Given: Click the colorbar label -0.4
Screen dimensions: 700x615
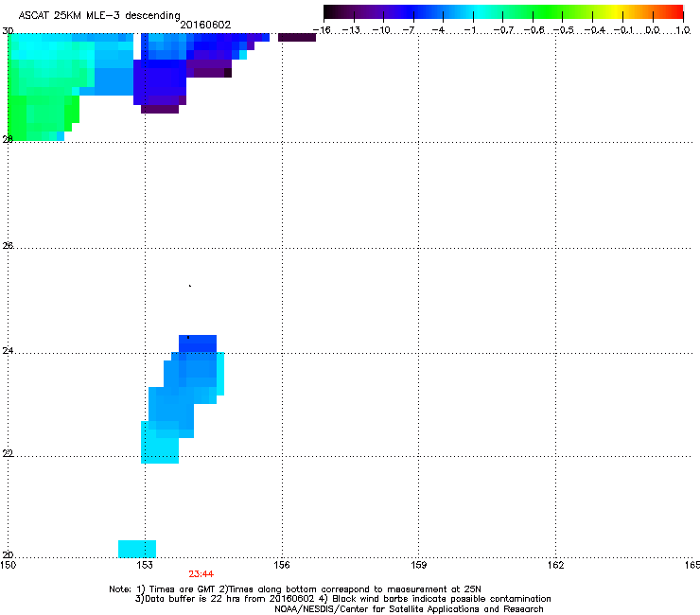Looking at the screenshot, I should 594,30.
